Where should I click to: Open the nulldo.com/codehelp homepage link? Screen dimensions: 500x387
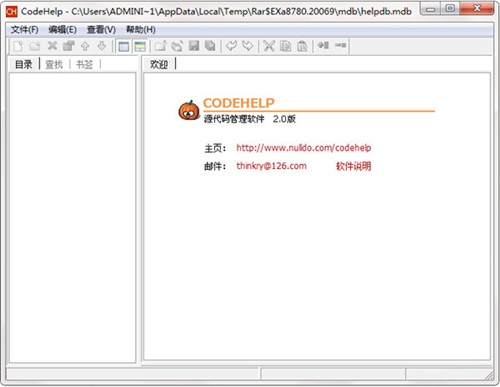(x=304, y=148)
